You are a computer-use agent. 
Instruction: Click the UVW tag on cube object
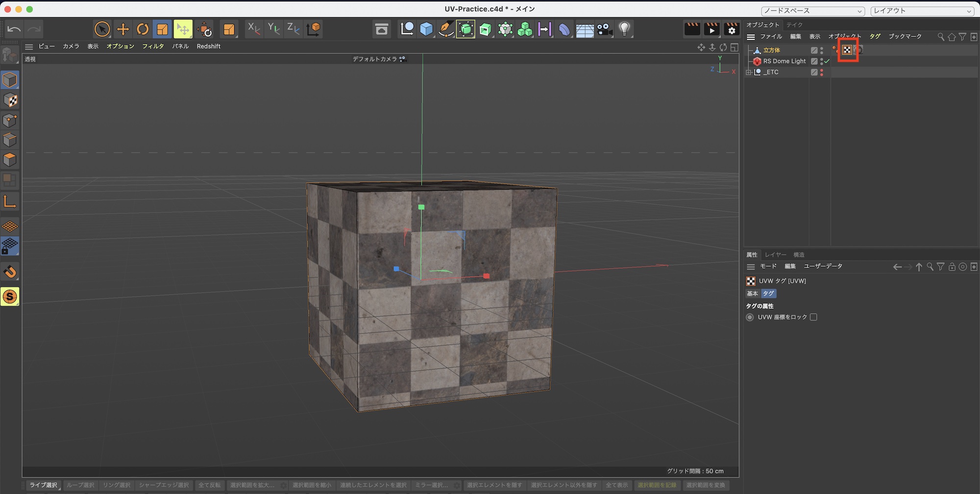847,50
